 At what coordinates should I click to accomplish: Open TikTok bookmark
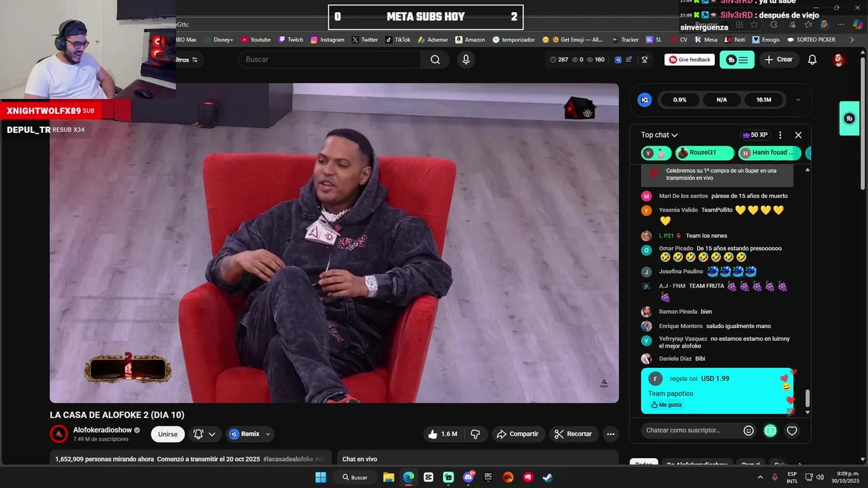click(x=397, y=40)
